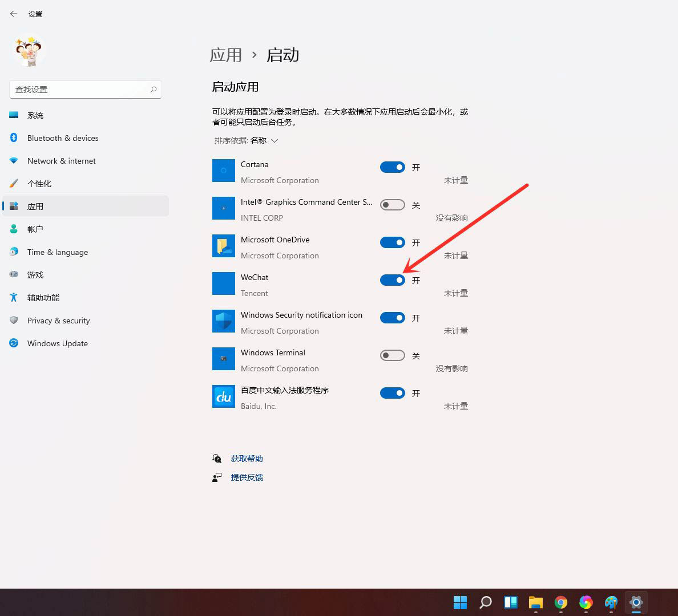
Task: Select 帐户 account settings
Action: (x=35, y=229)
